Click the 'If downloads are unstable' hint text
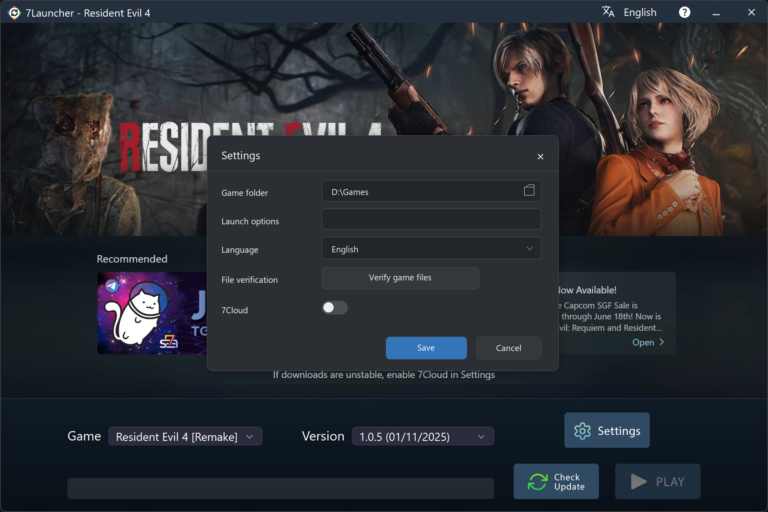This screenshot has height=512, width=768. coord(384,375)
